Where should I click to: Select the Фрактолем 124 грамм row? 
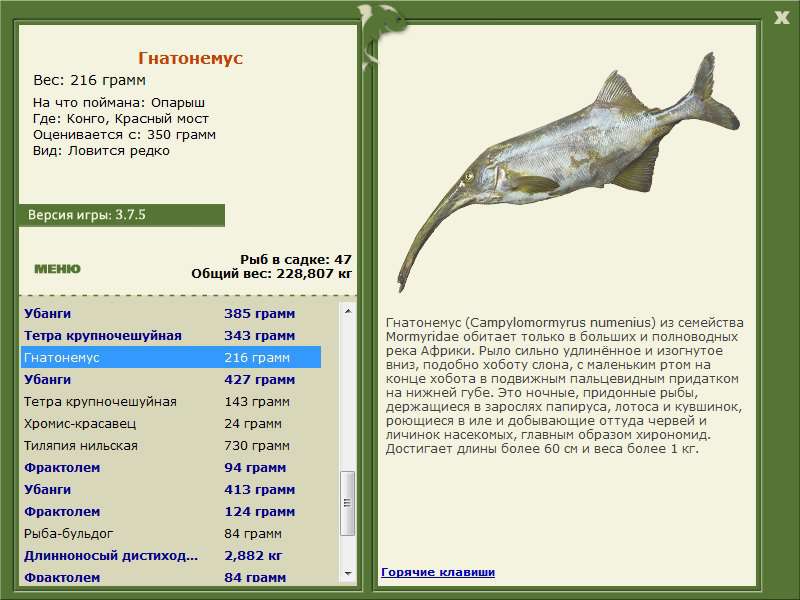171,511
